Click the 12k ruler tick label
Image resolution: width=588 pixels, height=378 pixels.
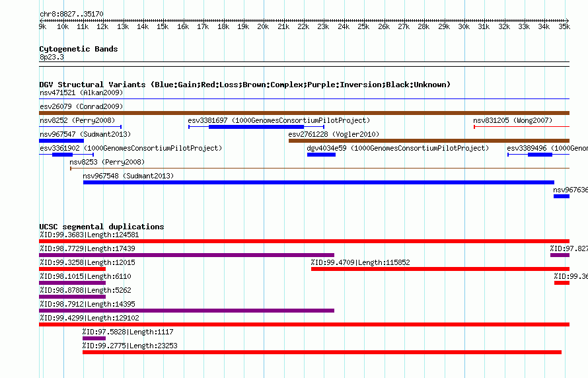point(102,26)
